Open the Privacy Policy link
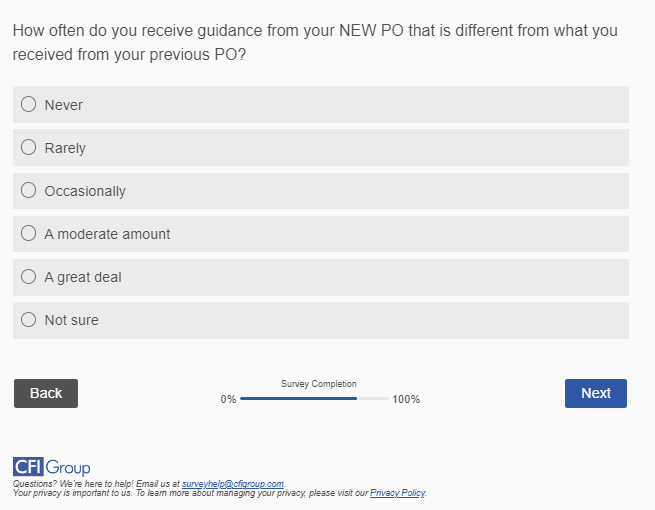The image size is (655, 510). [x=397, y=492]
